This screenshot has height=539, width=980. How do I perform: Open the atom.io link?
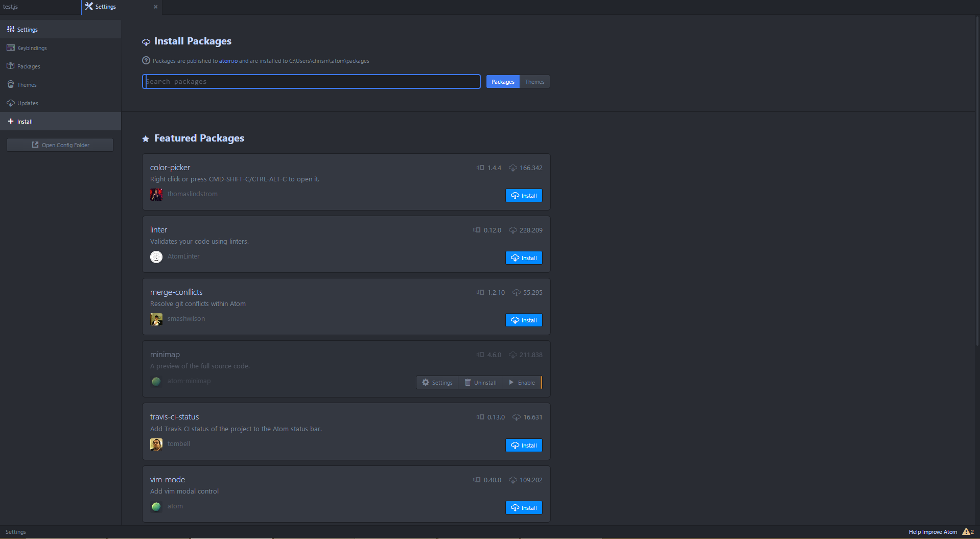pyautogui.click(x=228, y=60)
